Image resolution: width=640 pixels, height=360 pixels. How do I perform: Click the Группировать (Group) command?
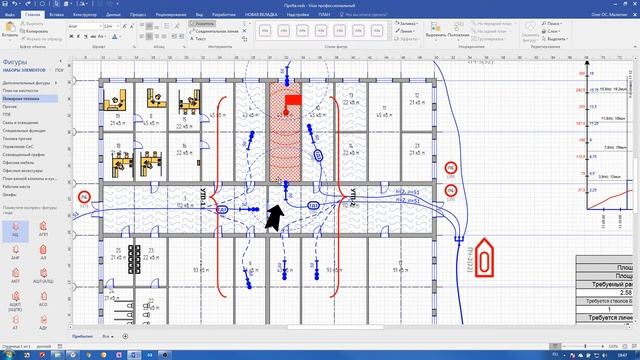[488, 39]
